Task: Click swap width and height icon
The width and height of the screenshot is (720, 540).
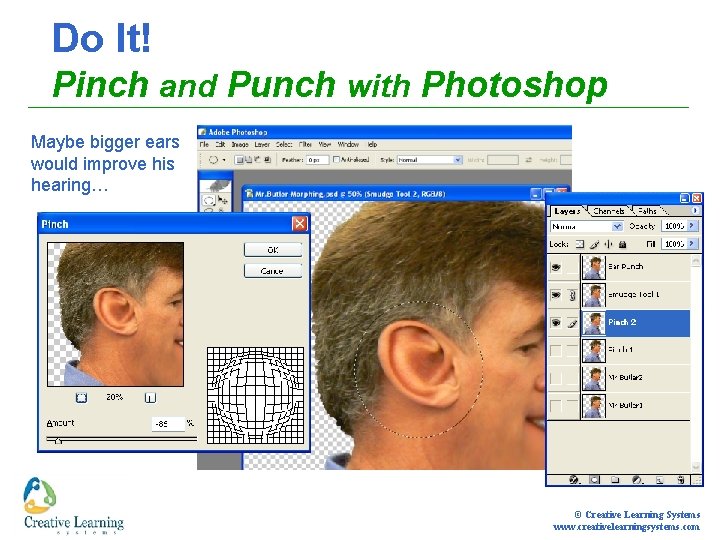Action: 529,160
